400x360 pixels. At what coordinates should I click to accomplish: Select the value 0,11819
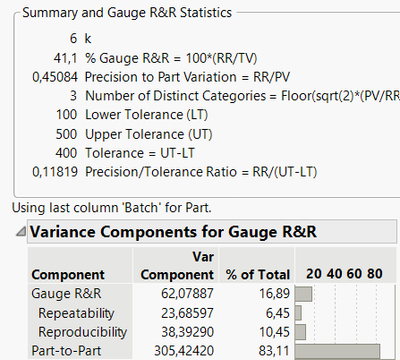tap(55, 172)
